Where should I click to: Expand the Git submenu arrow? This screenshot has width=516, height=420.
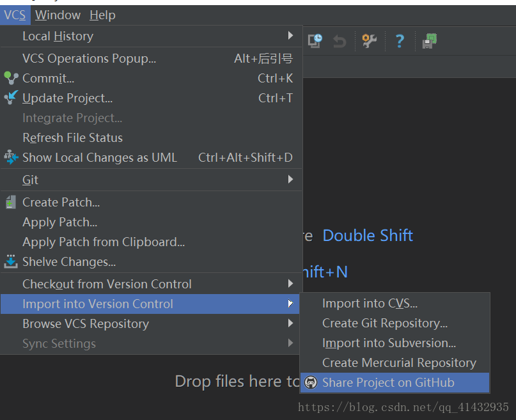[290, 179]
